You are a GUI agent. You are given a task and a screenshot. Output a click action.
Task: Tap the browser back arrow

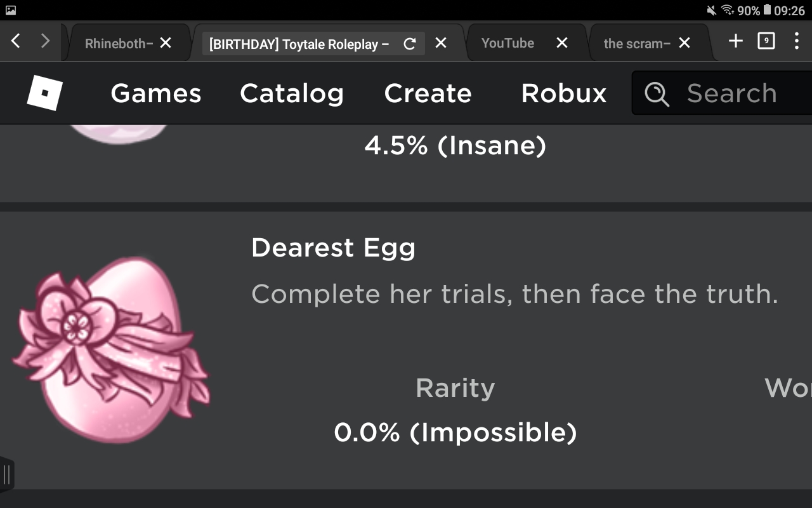(16, 42)
